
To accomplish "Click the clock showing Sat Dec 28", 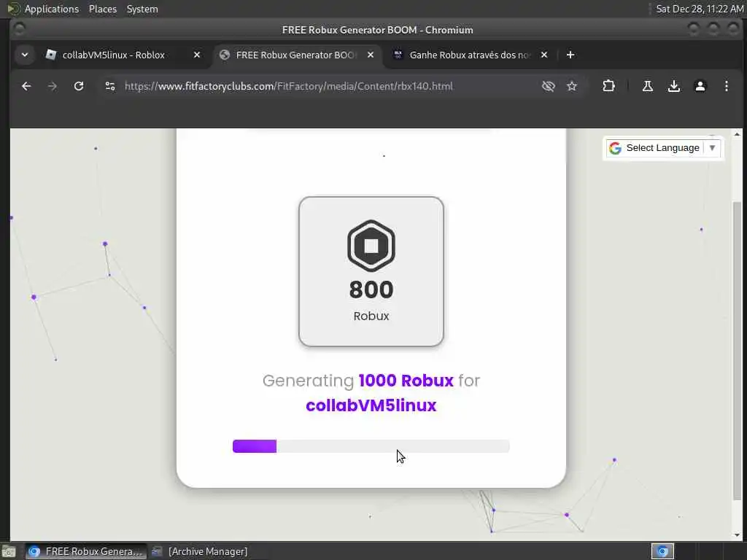I will [700, 9].
